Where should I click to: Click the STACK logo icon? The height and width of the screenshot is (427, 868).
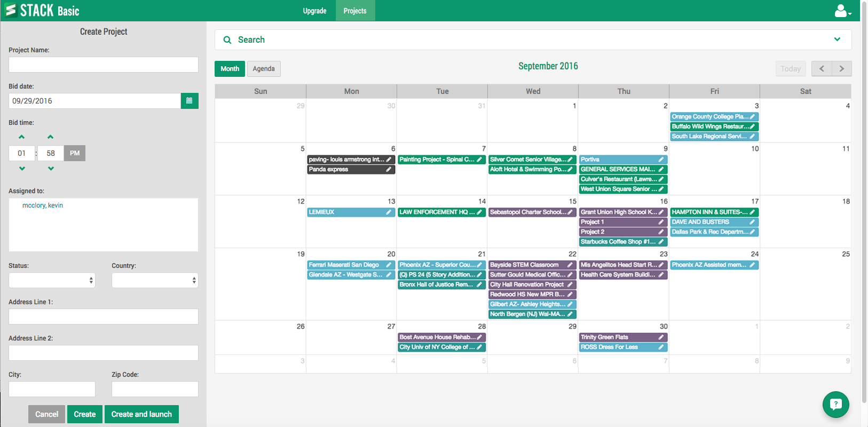(11, 11)
